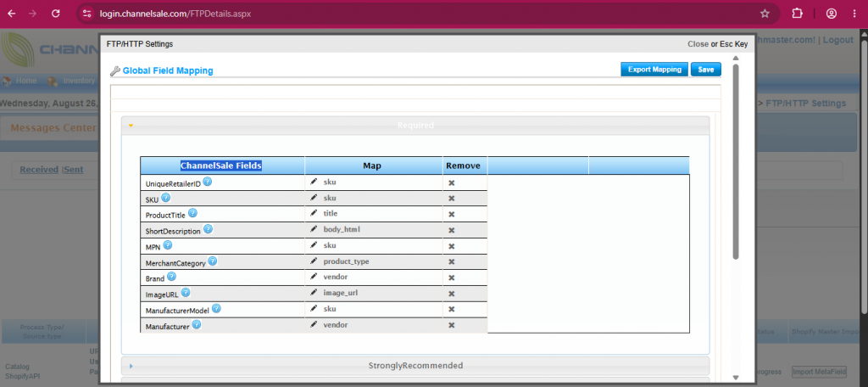
Task: Click the help icon beside ImageURL
Action: click(x=186, y=292)
